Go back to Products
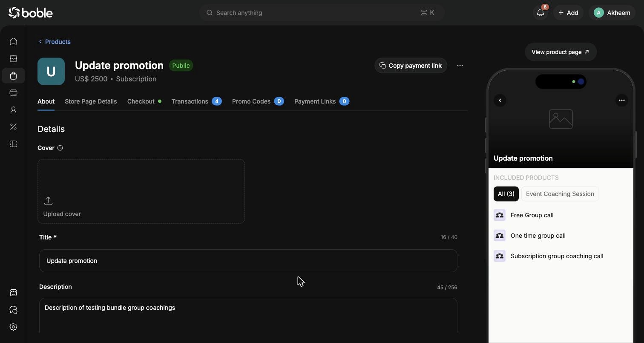The height and width of the screenshot is (343, 644). (55, 42)
